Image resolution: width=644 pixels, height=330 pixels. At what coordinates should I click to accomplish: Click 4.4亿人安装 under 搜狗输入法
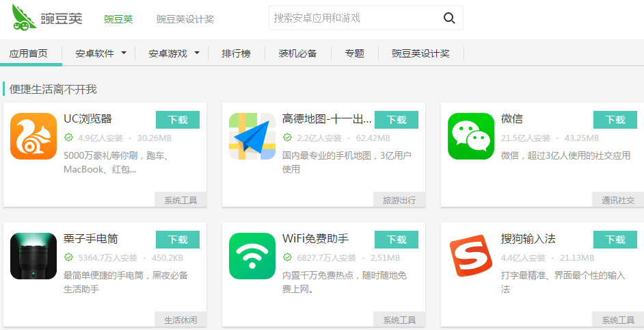tap(523, 258)
